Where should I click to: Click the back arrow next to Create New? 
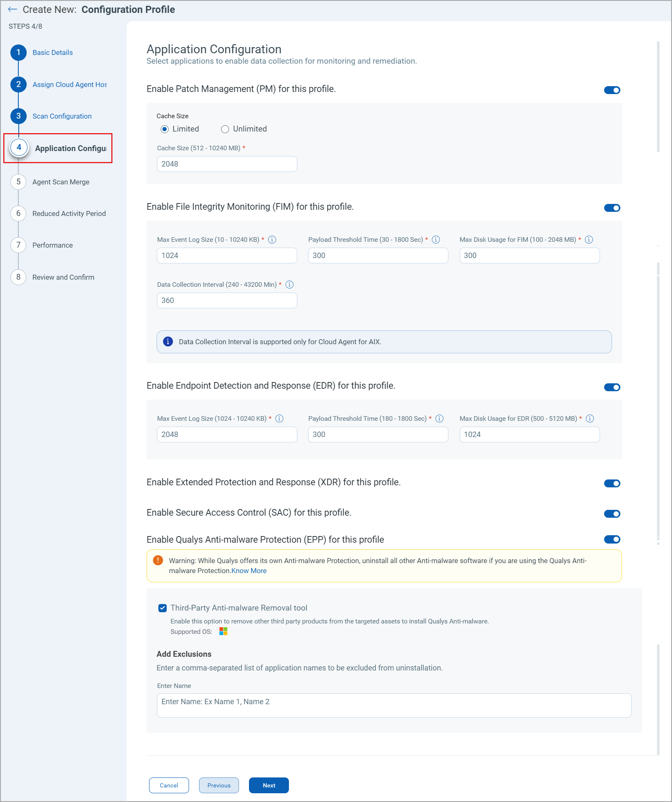tap(12, 9)
